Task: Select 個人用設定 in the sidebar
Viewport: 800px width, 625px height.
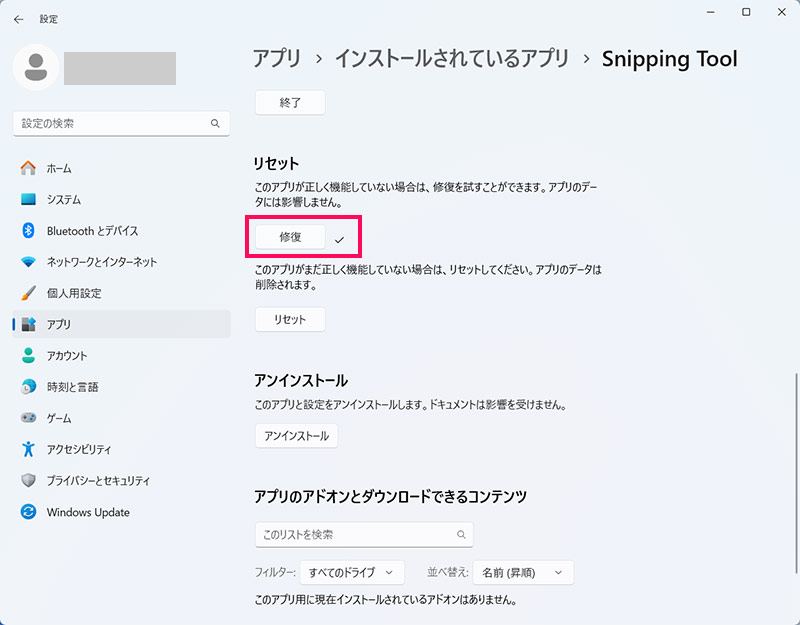Action: point(121,293)
